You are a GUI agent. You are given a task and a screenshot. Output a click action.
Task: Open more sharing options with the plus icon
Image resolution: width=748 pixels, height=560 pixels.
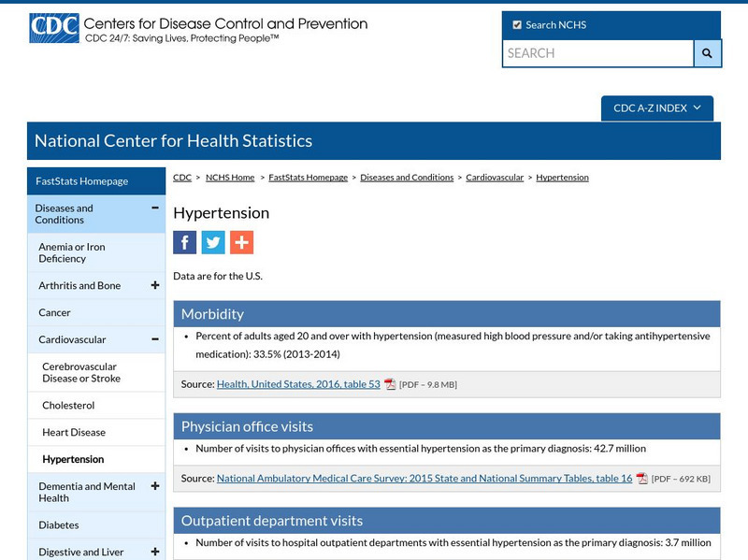241,242
